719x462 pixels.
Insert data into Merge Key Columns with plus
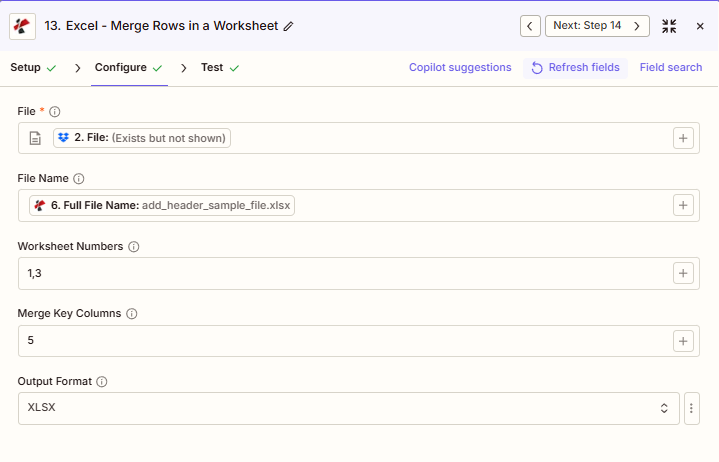tap(683, 341)
